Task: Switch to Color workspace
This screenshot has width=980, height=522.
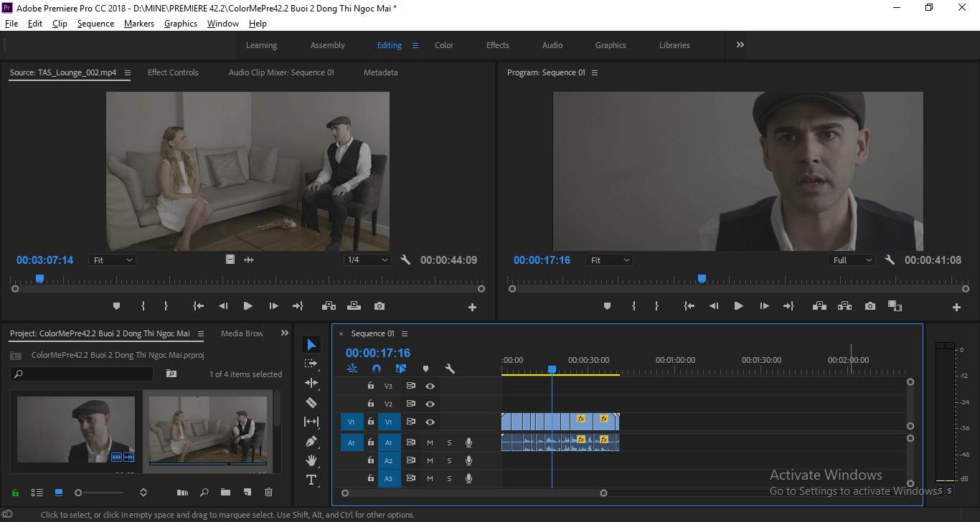Action: click(x=444, y=45)
